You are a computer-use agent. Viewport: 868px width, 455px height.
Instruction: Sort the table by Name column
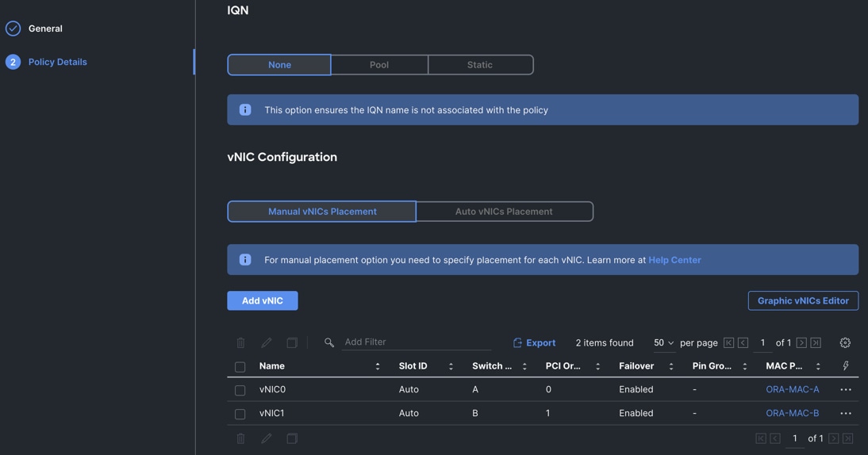coord(377,366)
